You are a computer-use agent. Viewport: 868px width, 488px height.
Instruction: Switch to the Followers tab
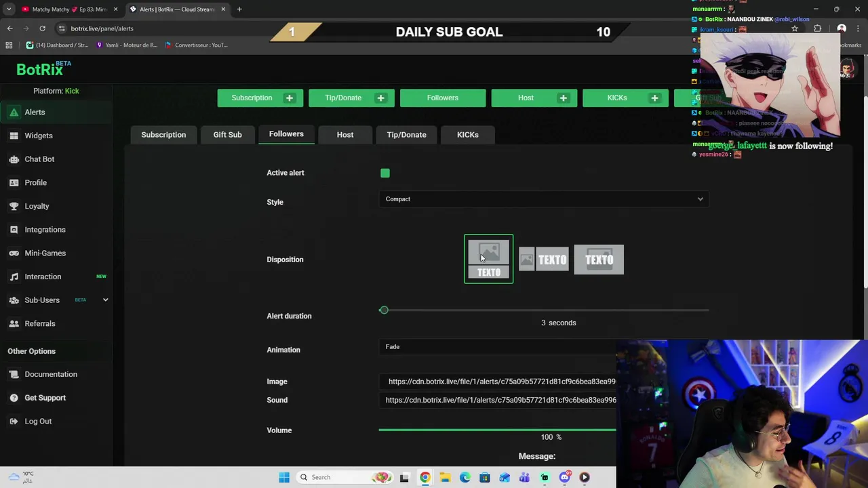286,134
